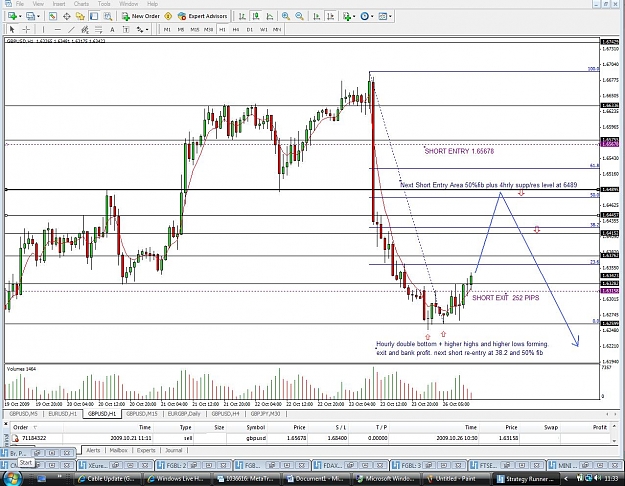Expand the Templates dropdown arrow
Screen dimensions: 625x486
[390, 16]
